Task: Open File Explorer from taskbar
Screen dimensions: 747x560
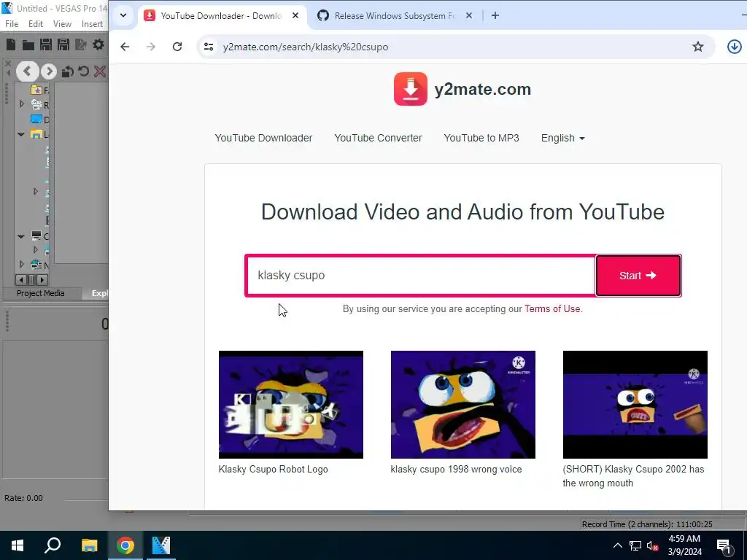Action: (89, 545)
